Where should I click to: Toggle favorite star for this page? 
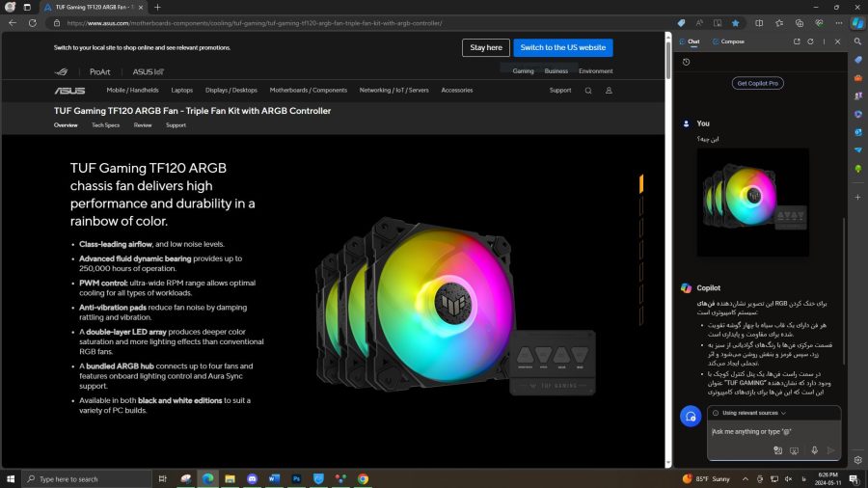coord(736,22)
